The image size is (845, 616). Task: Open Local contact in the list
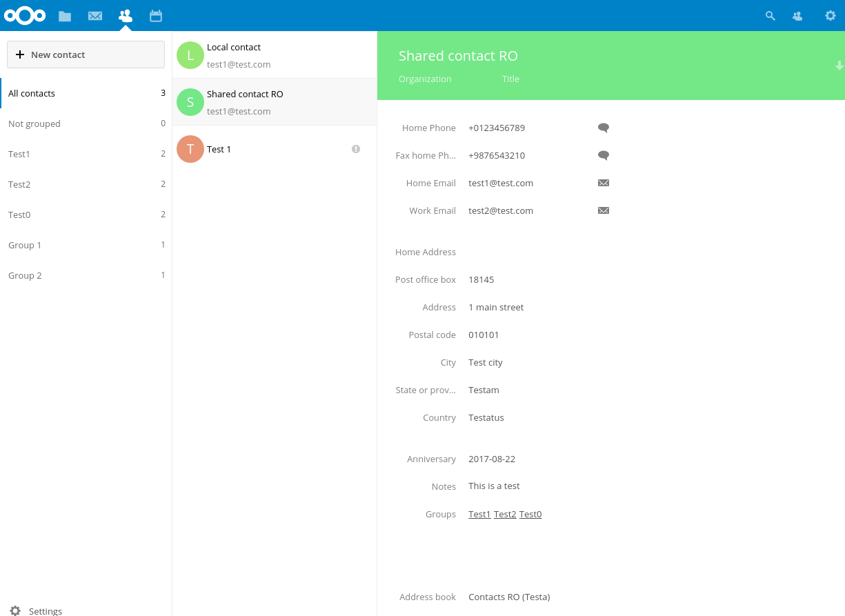[x=275, y=55]
